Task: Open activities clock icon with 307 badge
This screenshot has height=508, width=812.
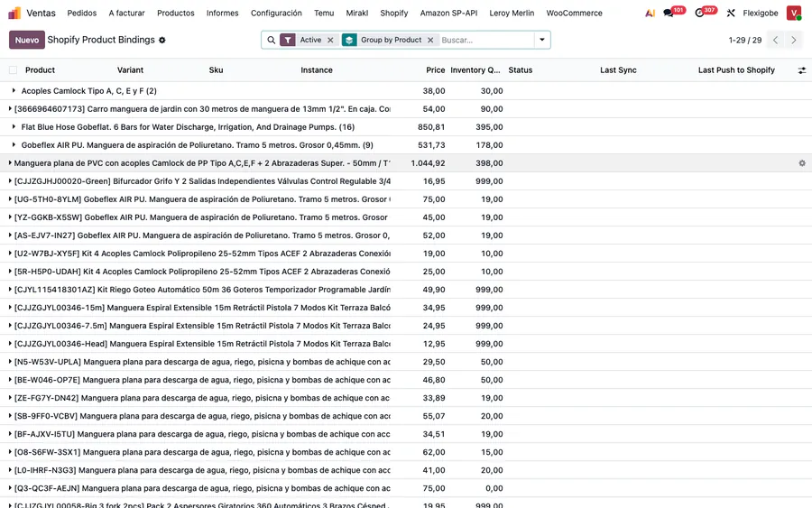Action: (699, 13)
